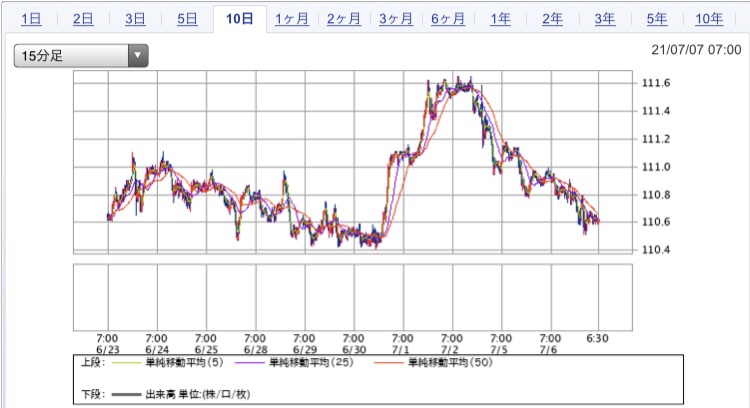This screenshot has width=750, height=408.
Task: Open the 15分足 interval dropdown
Action: click(81, 55)
